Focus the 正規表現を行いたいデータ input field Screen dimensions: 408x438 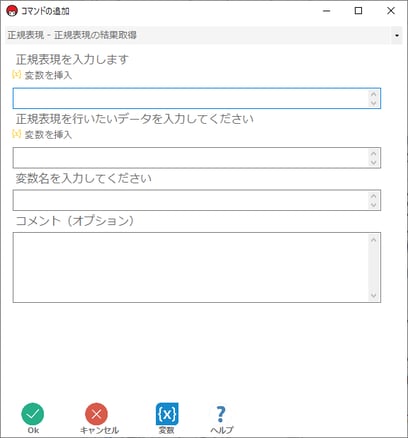(x=197, y=158)
